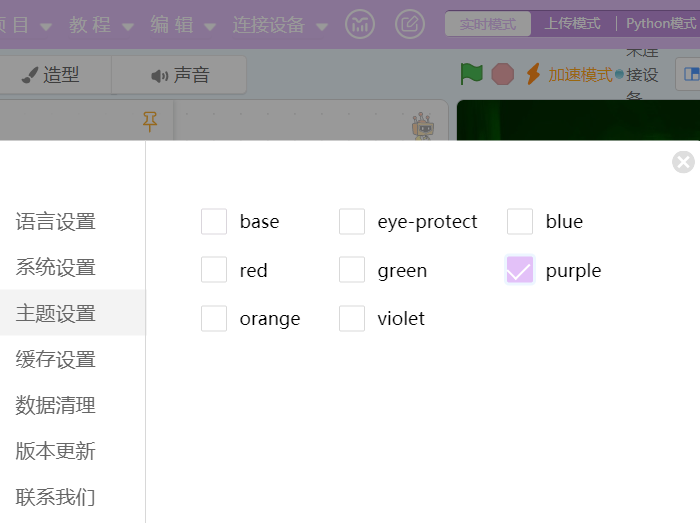Check the blue theme checkbox
This screenshot has height=523, width=700.
[x=520, y=221]
